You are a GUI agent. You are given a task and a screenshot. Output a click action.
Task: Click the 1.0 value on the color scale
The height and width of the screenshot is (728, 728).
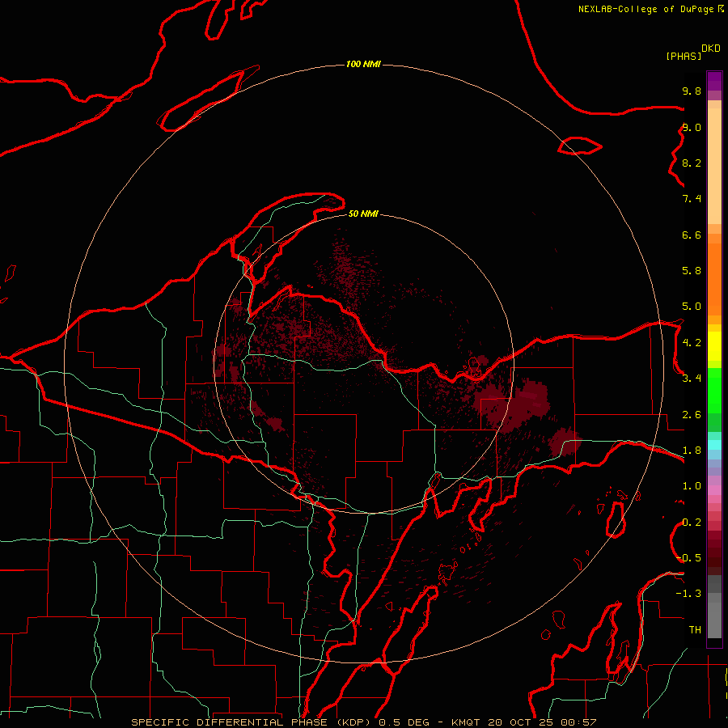[x=692, y=486]
